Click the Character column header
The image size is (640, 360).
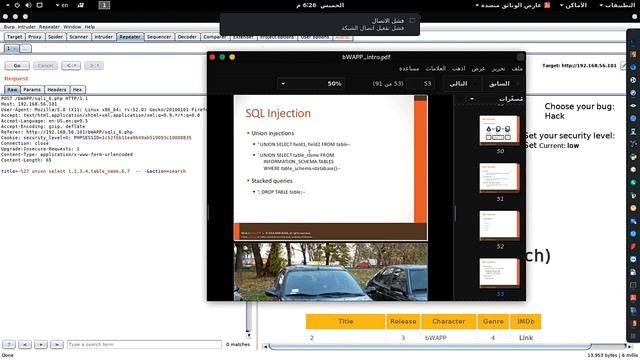(x=449, y=321)
